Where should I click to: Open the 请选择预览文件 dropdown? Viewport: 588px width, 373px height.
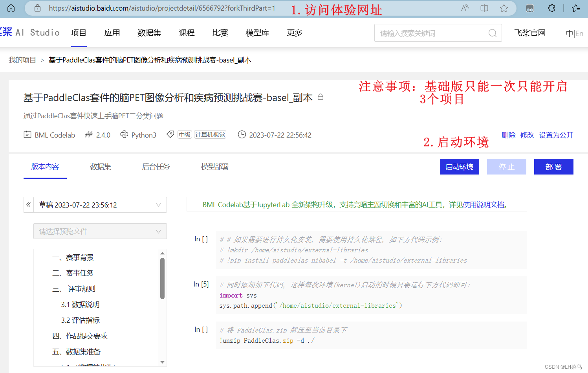pos(100,231)
